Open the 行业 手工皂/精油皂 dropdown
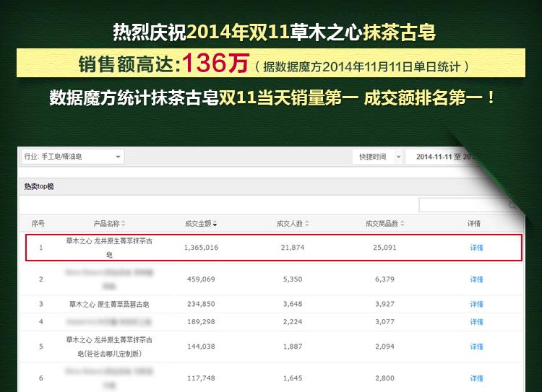Image resolution: width=542 pixels, height=392 pixels. coord(72,157)
